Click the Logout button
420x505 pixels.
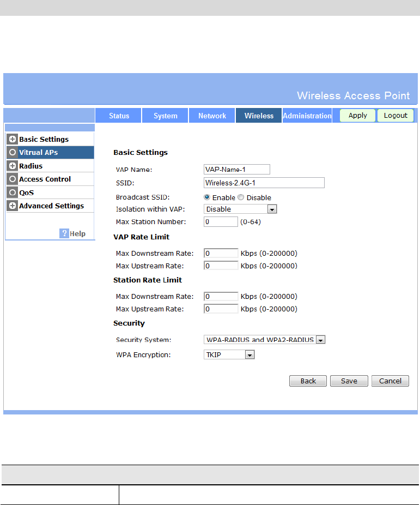[x=395, y=115]
